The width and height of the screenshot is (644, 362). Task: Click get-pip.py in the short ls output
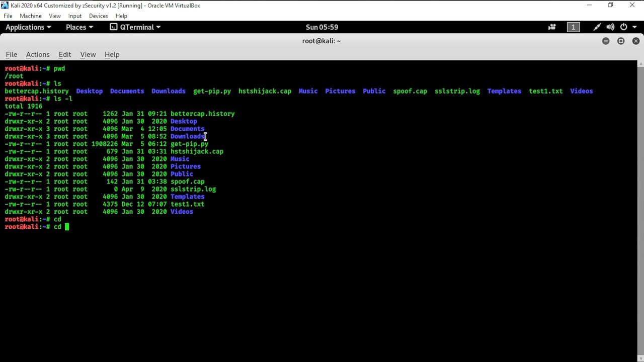[x=212, y=91]
